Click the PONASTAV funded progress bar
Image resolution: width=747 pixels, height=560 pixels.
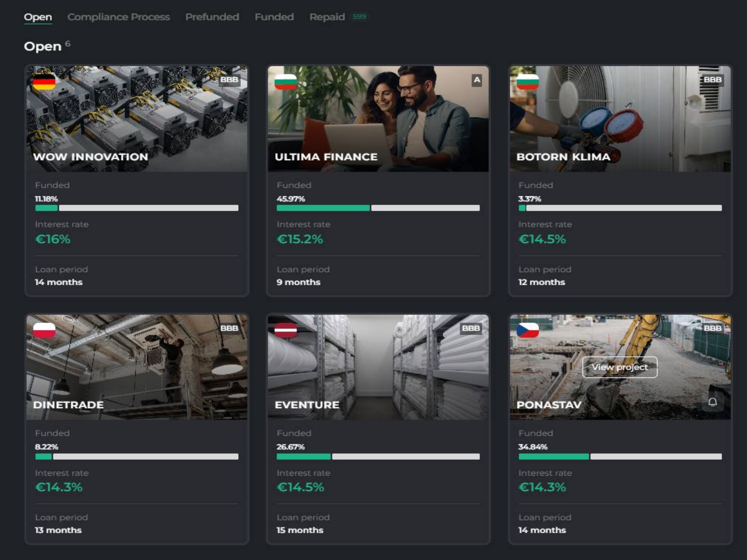[x=620, y=456]
